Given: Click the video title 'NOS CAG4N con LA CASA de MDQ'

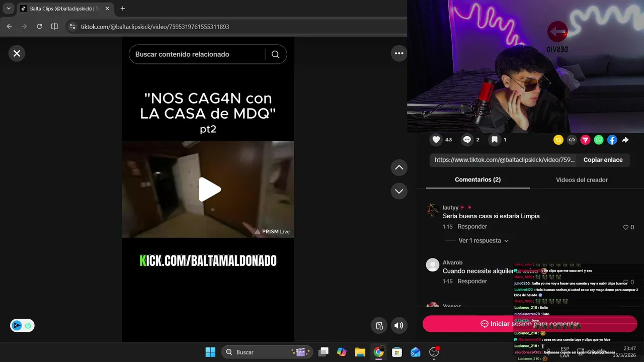Looking at the screenshot, I should pyautogui.click(x=208, y=106).
